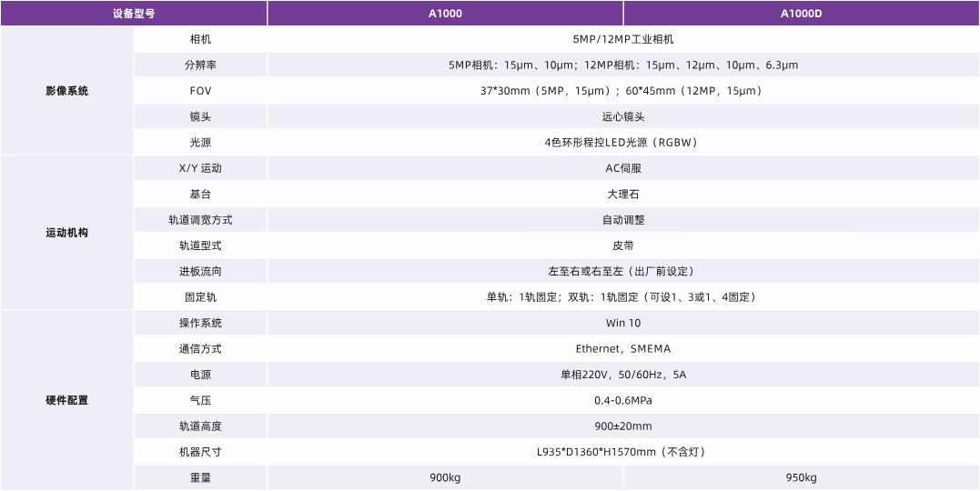The height and width of the screenshot is (491, 980).
Task: Click the 轨道调宽方式 row label
Action: coord(200,220)
